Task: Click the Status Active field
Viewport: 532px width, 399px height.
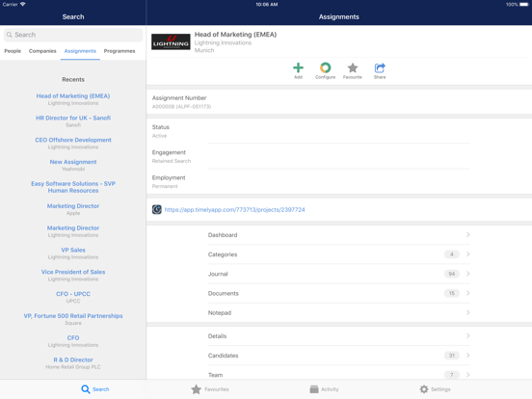Action: tap(339, 131)
